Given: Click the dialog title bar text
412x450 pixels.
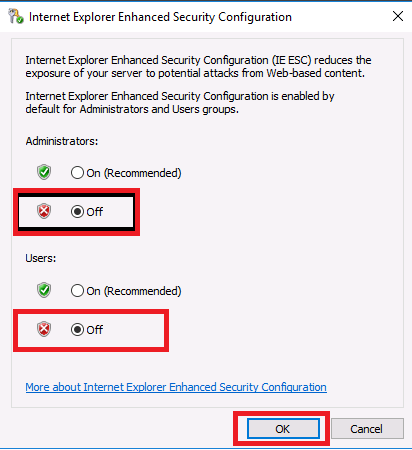Looking at the screenshot, I should (x=160, y=17).
